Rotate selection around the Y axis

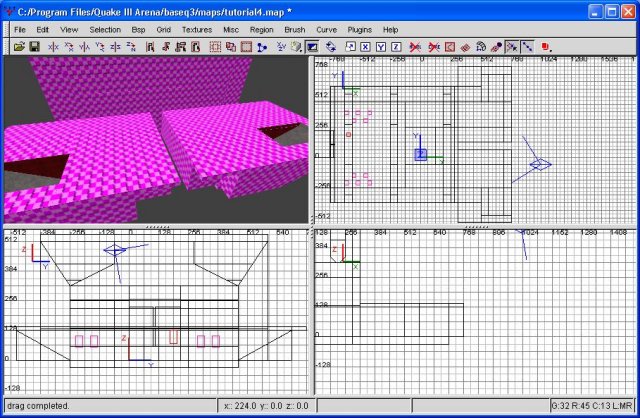[100, 47]
